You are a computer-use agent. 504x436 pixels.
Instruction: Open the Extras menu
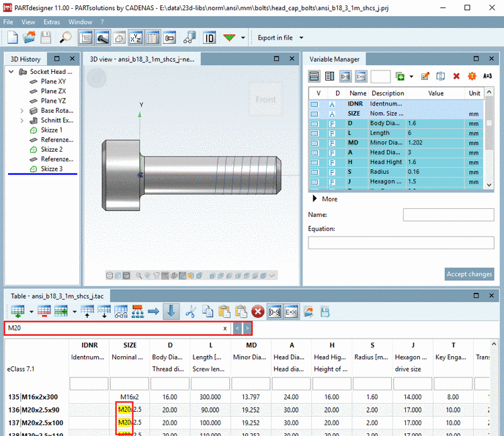(x=52, y=22)
